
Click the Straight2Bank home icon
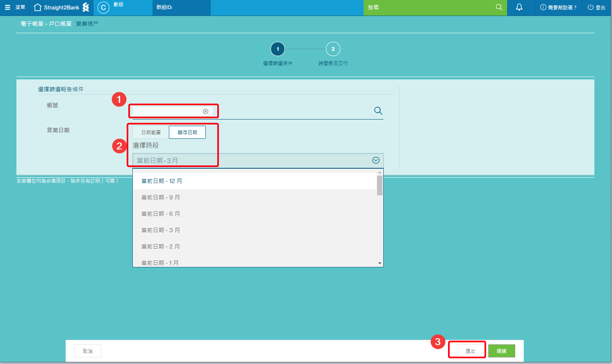point(38,7)
